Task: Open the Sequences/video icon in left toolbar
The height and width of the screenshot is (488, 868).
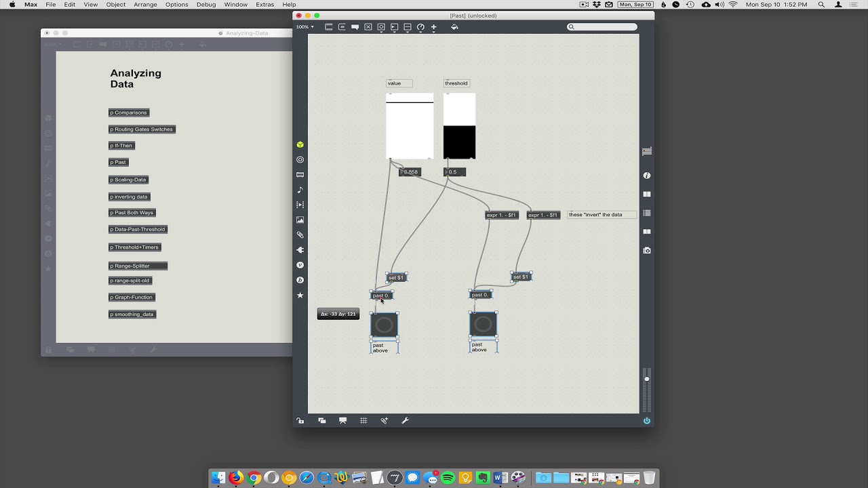Action: tap(300, 205)
